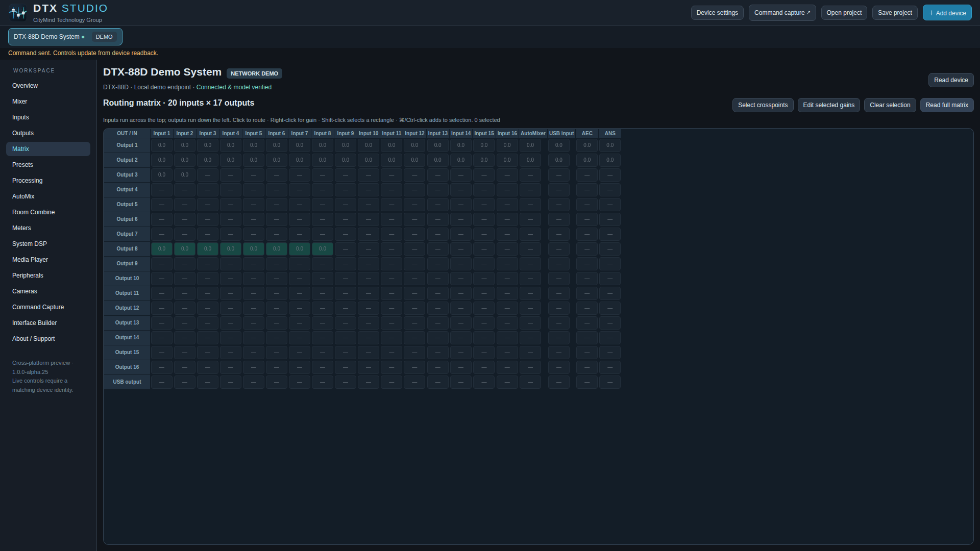Open Select crosspoints dialog

click(x=763, y=105)
